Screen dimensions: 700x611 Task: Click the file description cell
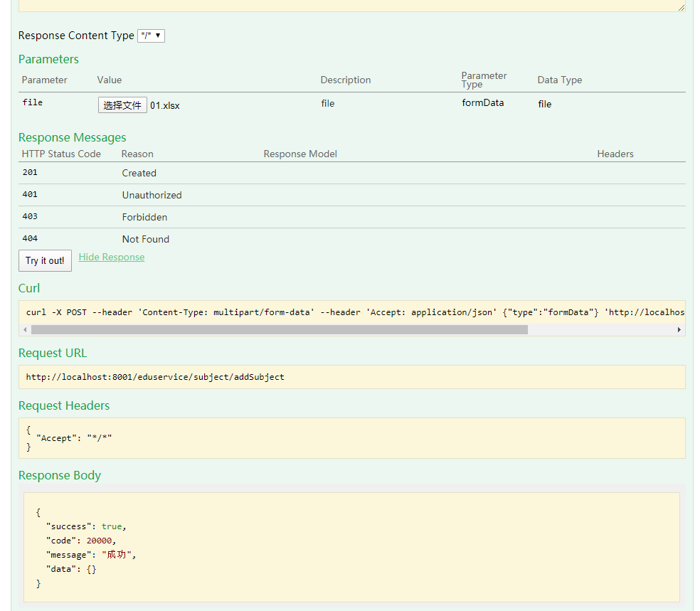(x=328, y=104)
